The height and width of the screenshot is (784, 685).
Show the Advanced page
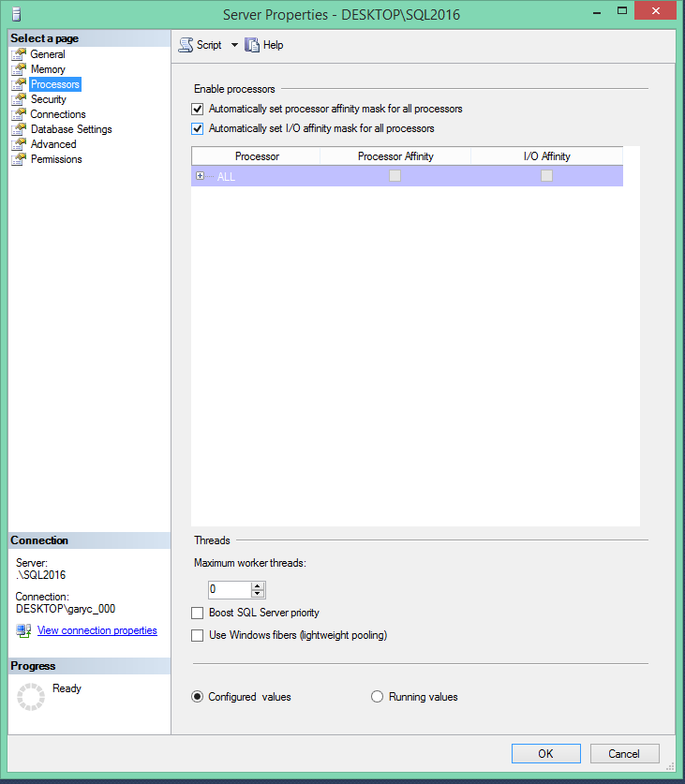[53, 144]
